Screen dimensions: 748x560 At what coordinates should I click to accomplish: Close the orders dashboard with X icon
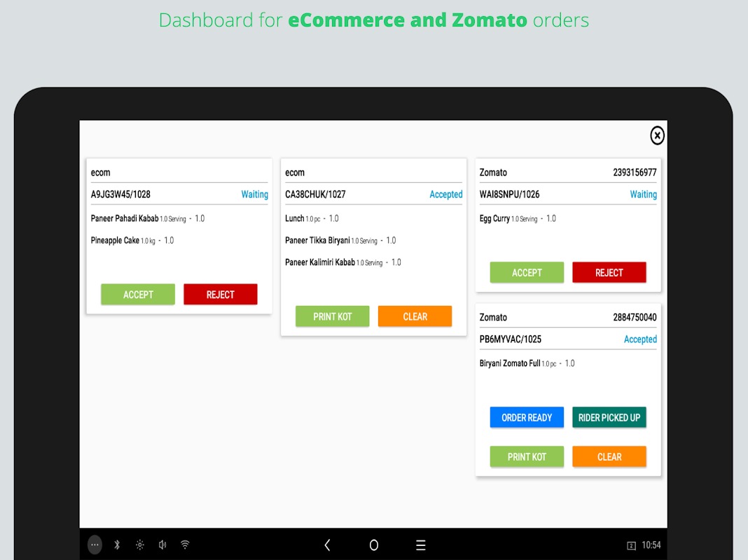[x=657, y=136]
